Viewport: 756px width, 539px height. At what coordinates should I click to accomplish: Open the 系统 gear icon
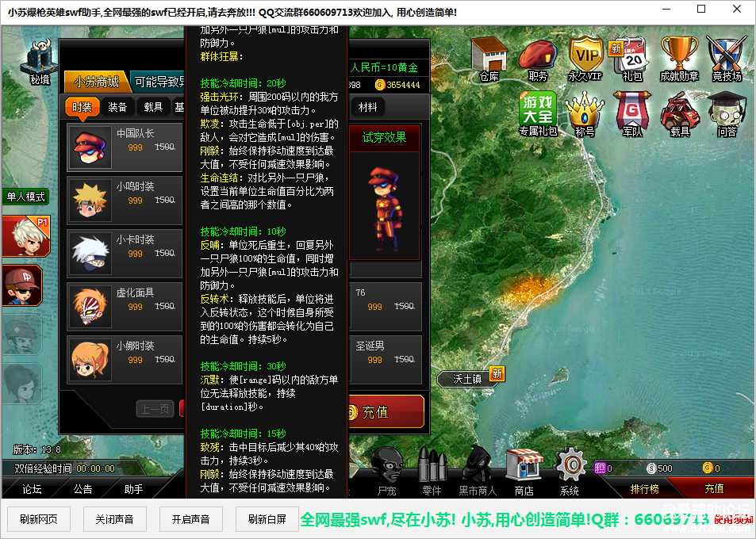(570, 471)
